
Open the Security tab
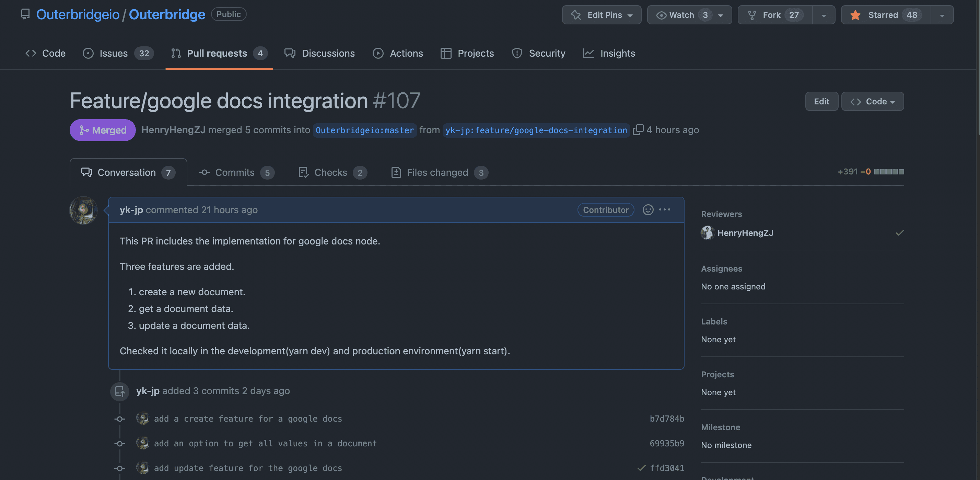click(x=538, y=53)
